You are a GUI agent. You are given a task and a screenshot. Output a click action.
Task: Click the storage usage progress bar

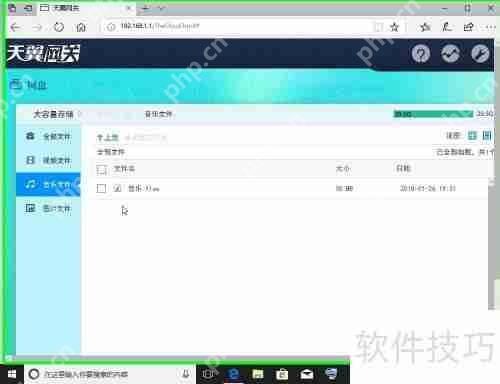pos(433,114)
